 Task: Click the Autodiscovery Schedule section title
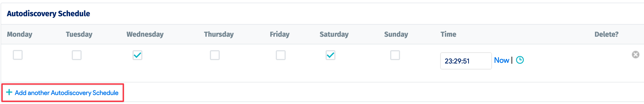48,14
